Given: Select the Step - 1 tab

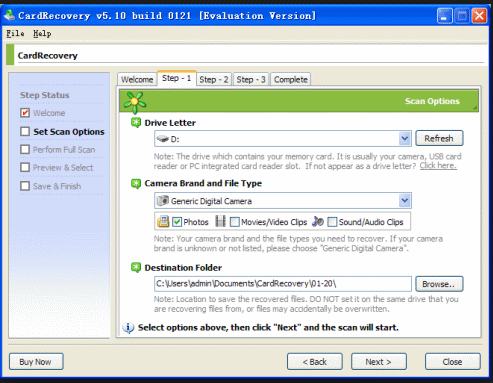Looking at the screenshot, I should [x=177, y=78].
